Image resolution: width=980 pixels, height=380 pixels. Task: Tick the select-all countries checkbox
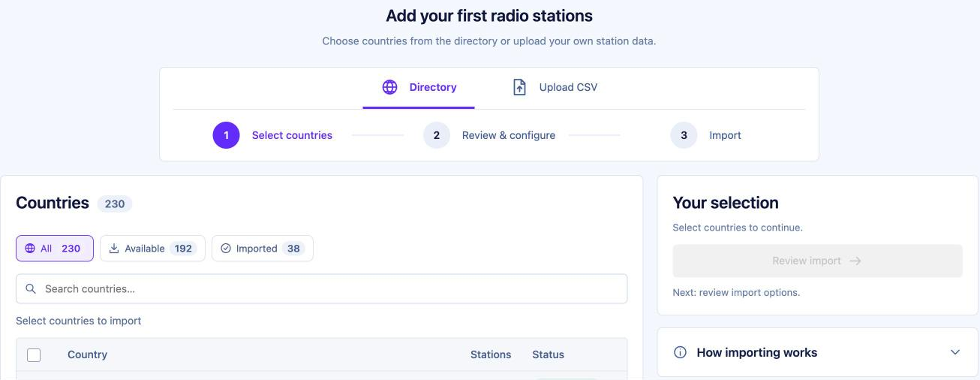[x=34, y=355]
